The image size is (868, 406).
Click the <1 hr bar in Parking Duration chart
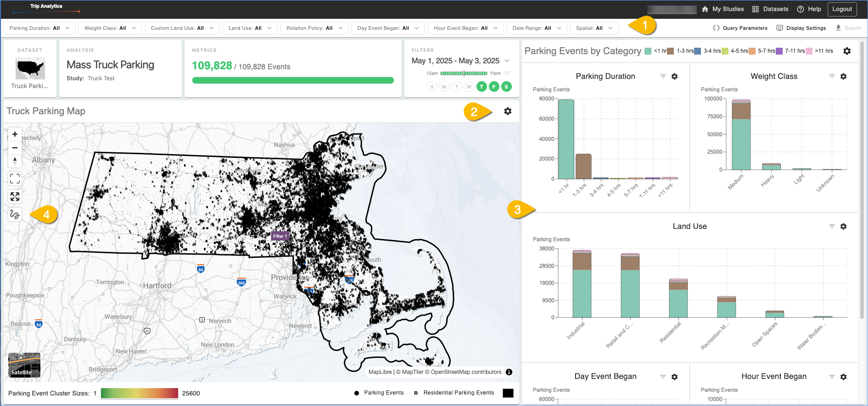(566, 139)
